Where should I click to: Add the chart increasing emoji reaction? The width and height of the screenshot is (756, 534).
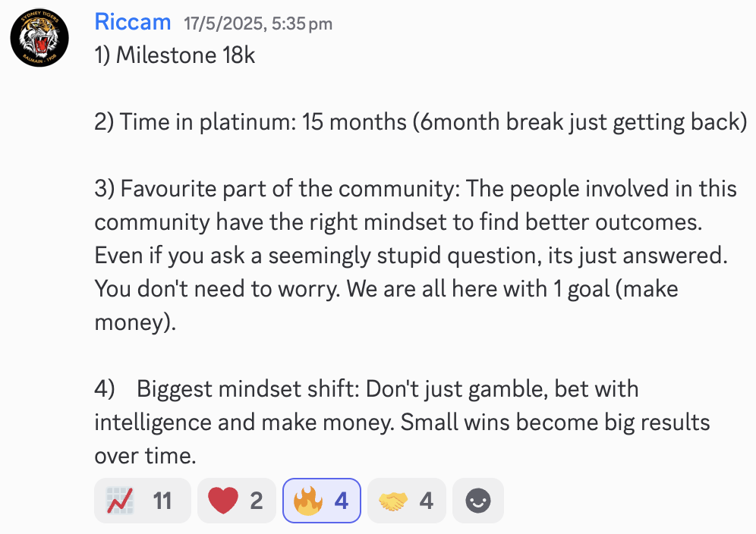[143, 501]
